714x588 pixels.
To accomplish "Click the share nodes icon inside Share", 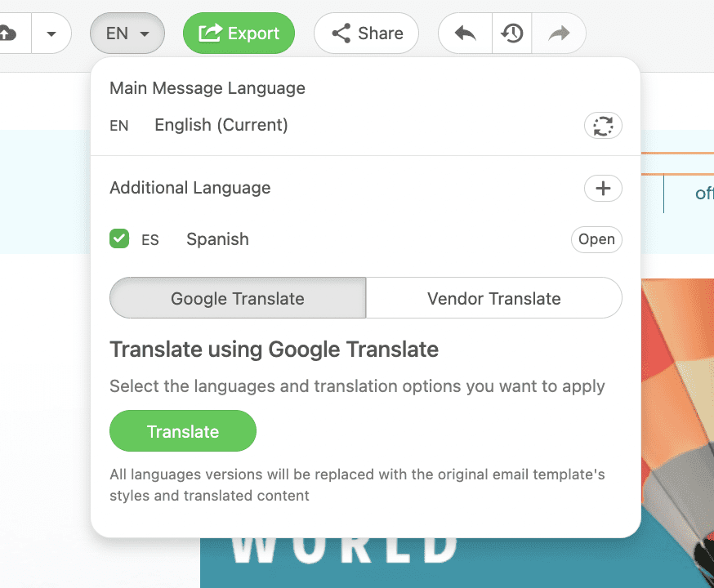I will [340, 33].
